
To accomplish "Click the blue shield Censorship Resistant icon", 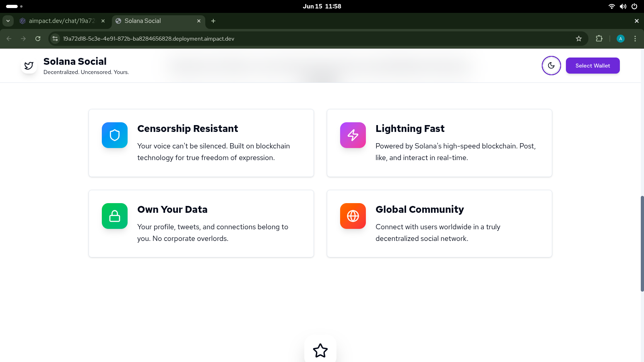I will click(115, 135).
